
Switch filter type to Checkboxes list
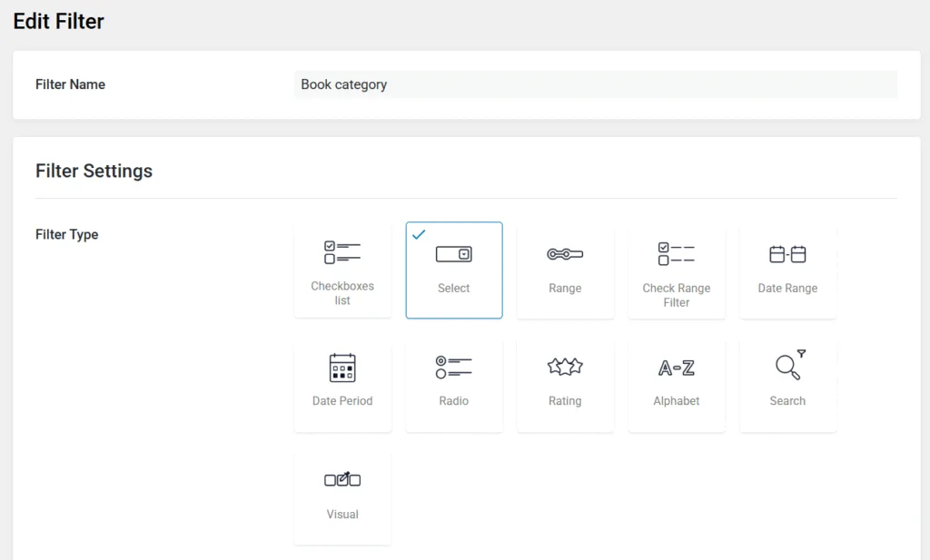[x=342, y=270]
